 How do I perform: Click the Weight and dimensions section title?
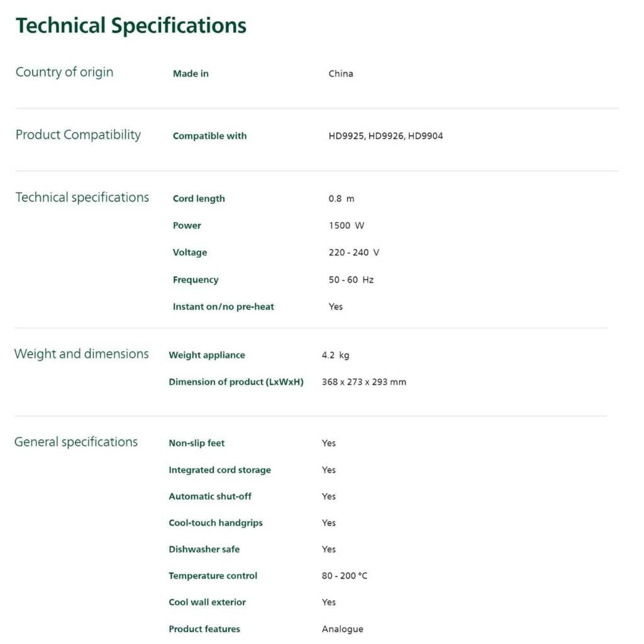click(82, 354)
